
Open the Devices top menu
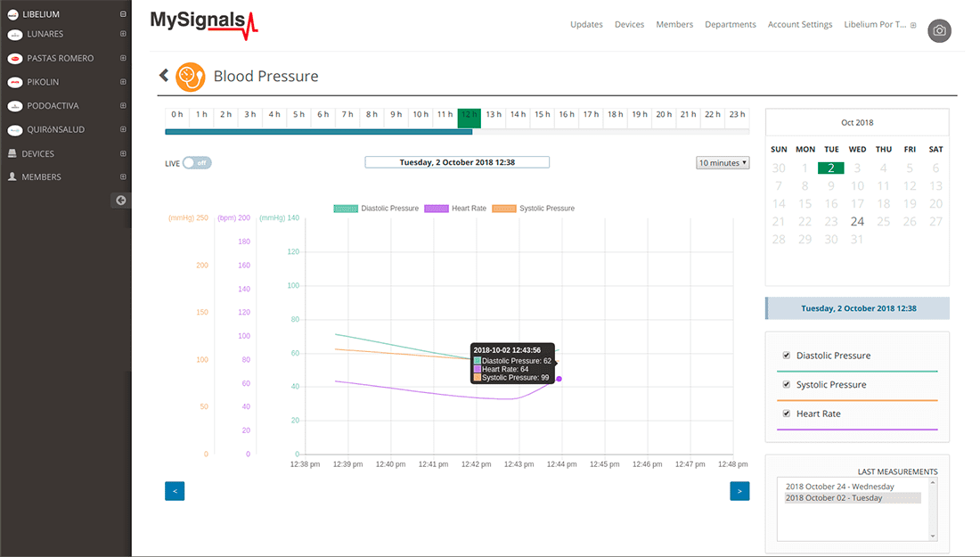tap(629, 24)
